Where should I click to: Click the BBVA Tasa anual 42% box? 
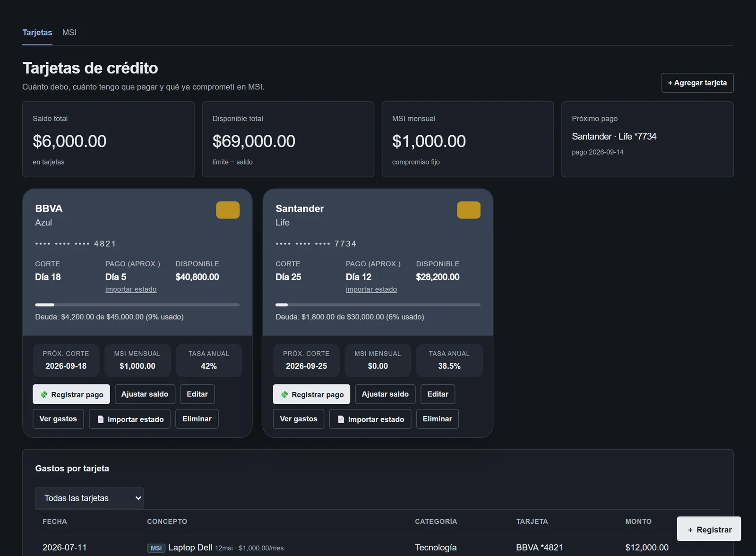[x=209, y=360]
